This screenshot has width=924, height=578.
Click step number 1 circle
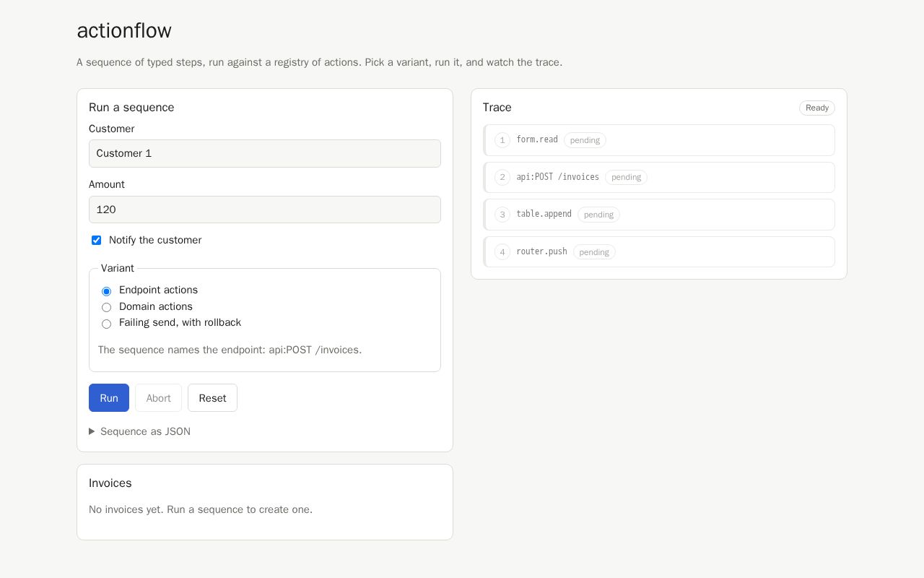[502, 140]
